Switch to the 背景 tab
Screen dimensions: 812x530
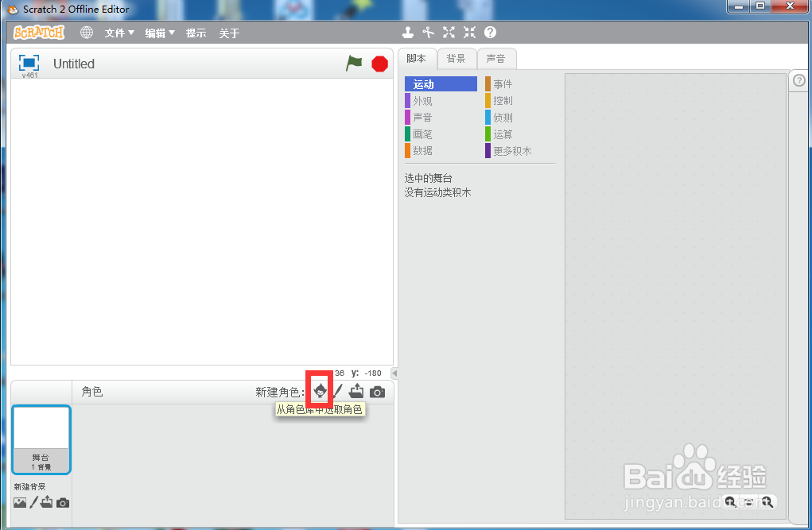[x=457, y=59]
